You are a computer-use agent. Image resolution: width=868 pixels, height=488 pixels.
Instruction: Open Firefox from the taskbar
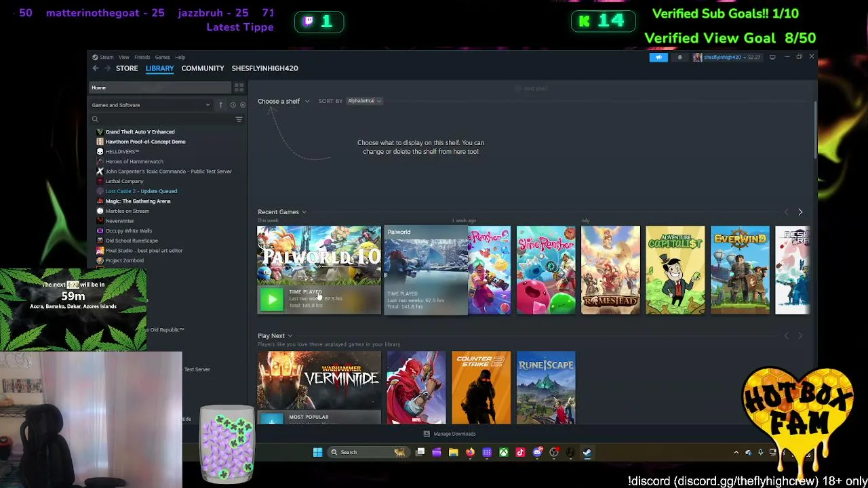pyautogui.click(x=470, y=452)
